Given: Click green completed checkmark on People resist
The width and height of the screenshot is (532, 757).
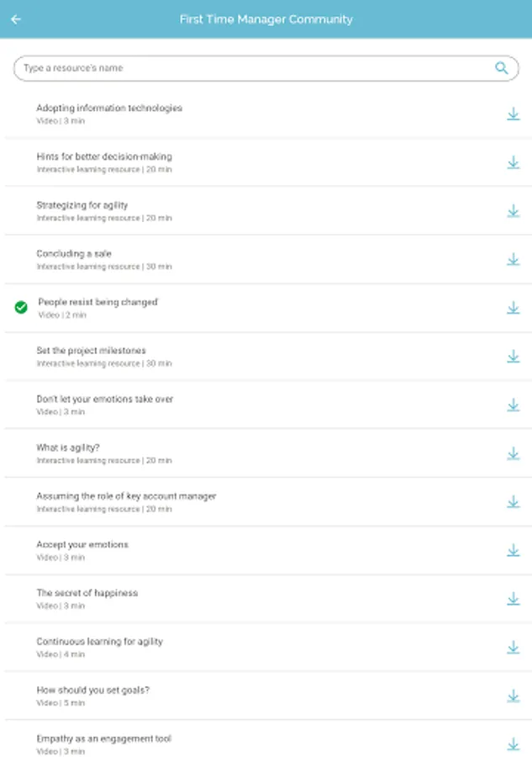Looking at the screenshot, I should 21,308.
